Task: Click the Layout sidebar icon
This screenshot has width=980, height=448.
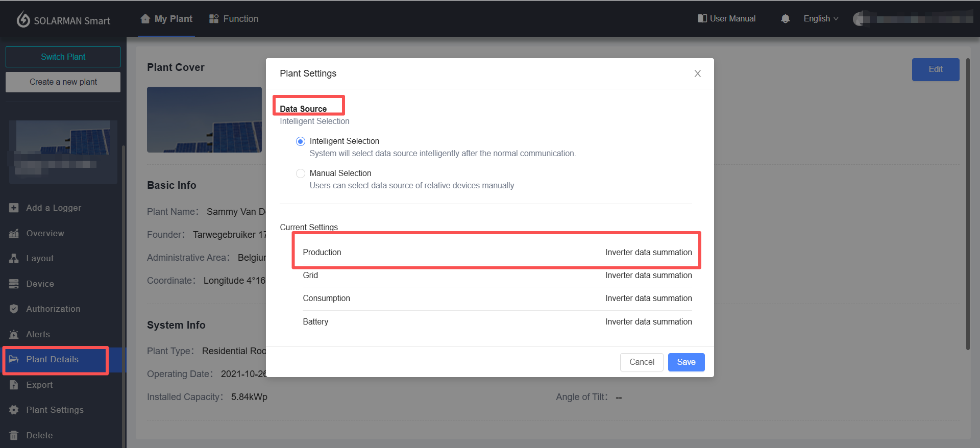Action: 14,258
